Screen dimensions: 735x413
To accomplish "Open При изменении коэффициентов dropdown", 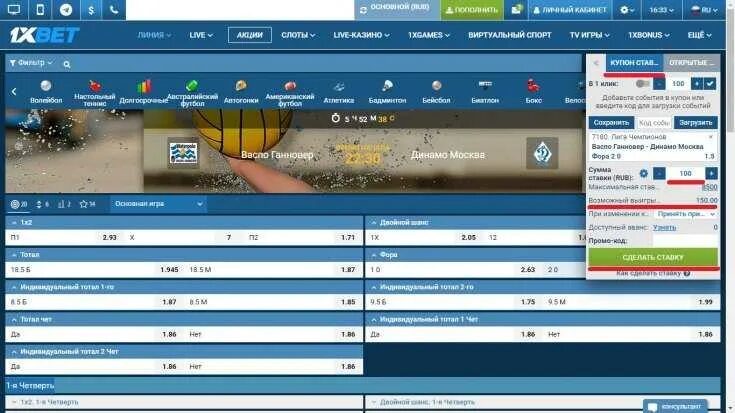I will tap(686, 214).
